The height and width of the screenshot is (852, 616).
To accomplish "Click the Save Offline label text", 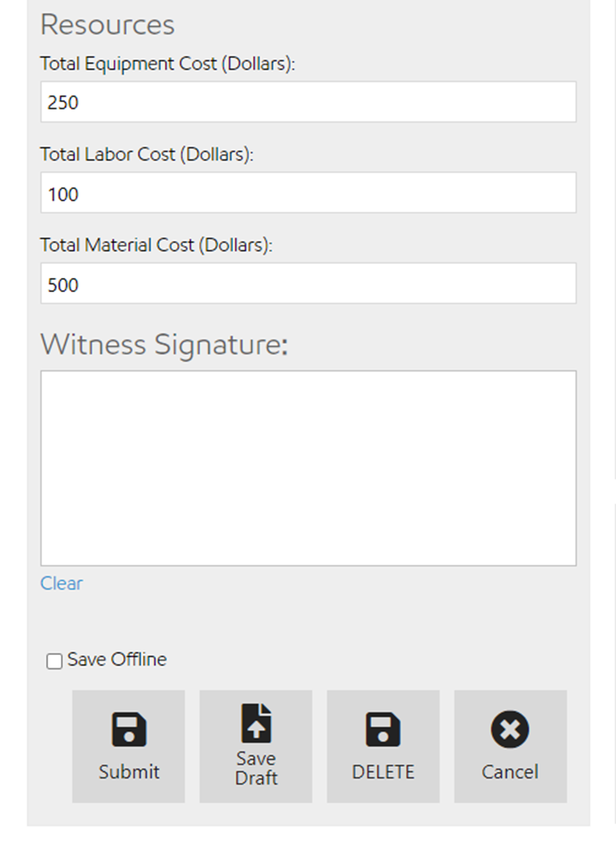I will point(117,659).
